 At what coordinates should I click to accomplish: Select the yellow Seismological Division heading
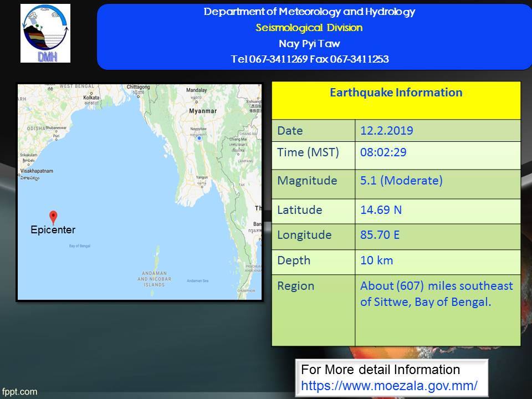(x=309, y=28)
